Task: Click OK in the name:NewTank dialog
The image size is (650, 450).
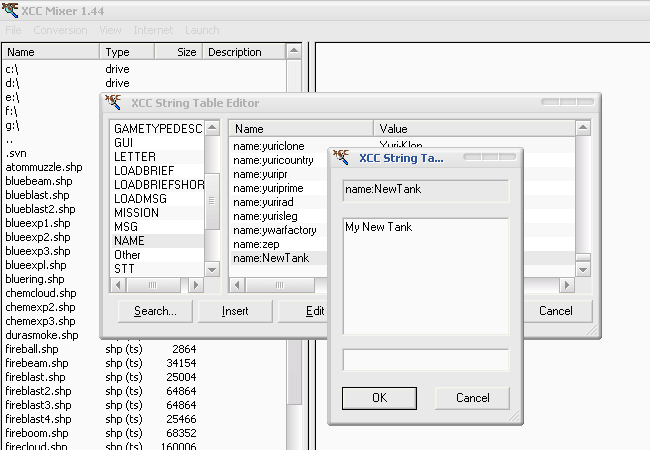Action: (x=379, y=397)
